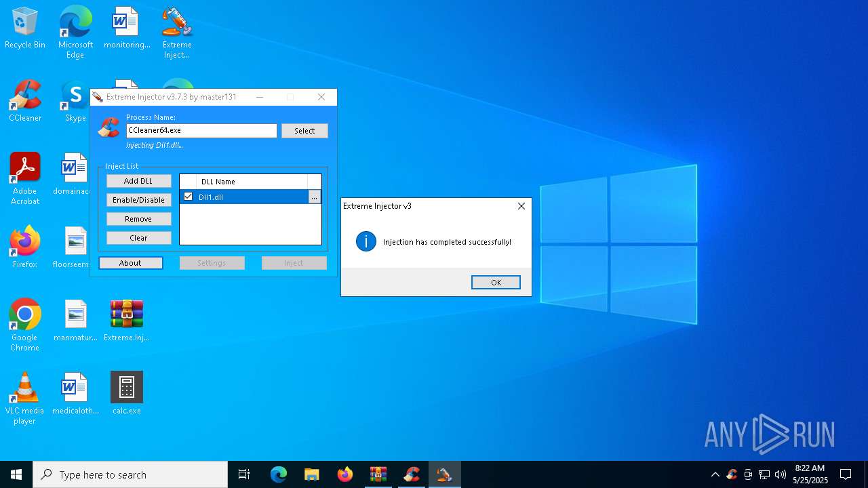Open the volume tray icon

(781, 474)
